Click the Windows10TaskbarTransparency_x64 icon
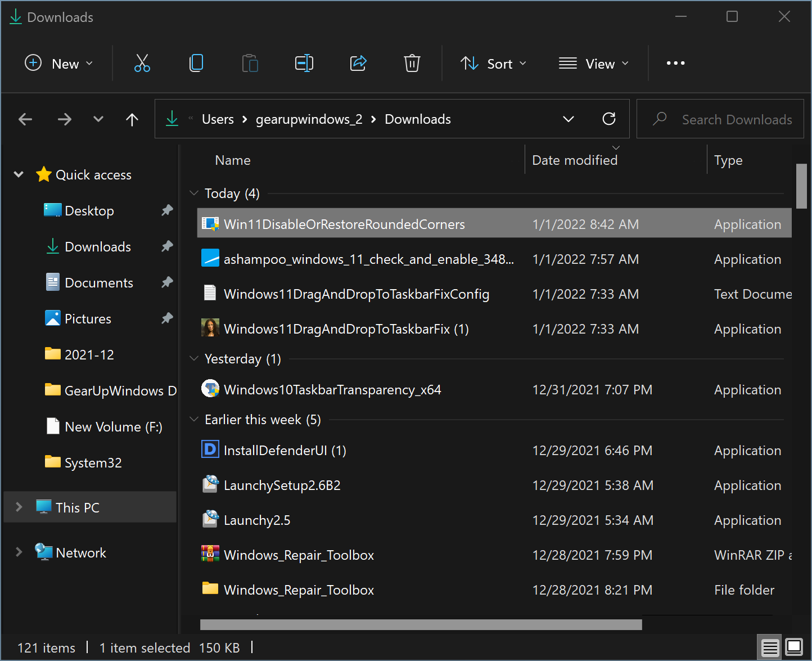 [210, 389]
